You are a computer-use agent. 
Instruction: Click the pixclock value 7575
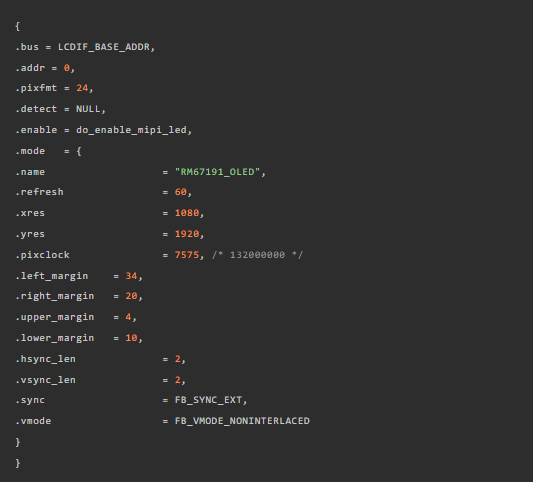coord(187,255)
